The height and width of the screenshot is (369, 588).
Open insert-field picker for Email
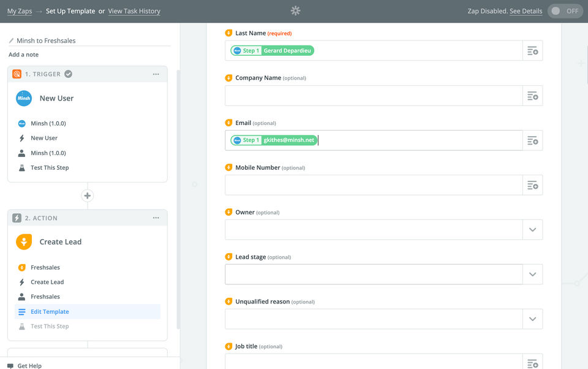[532, 140]
